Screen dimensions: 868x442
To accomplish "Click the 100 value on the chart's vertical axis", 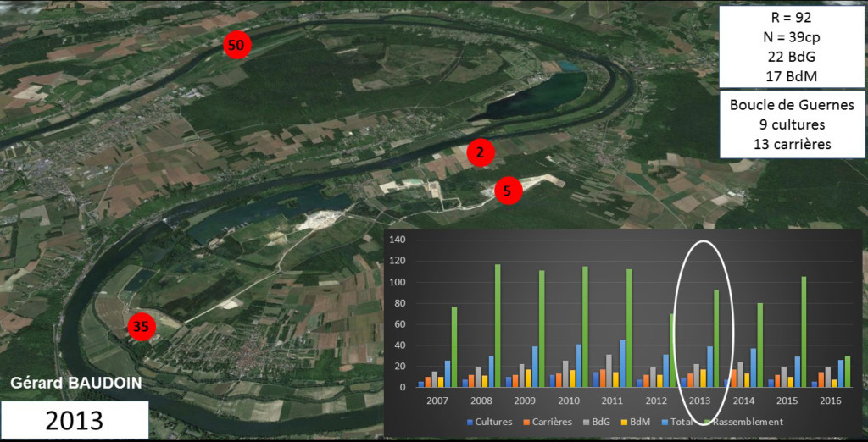I will pyautogui.click(x=398, y=282).
